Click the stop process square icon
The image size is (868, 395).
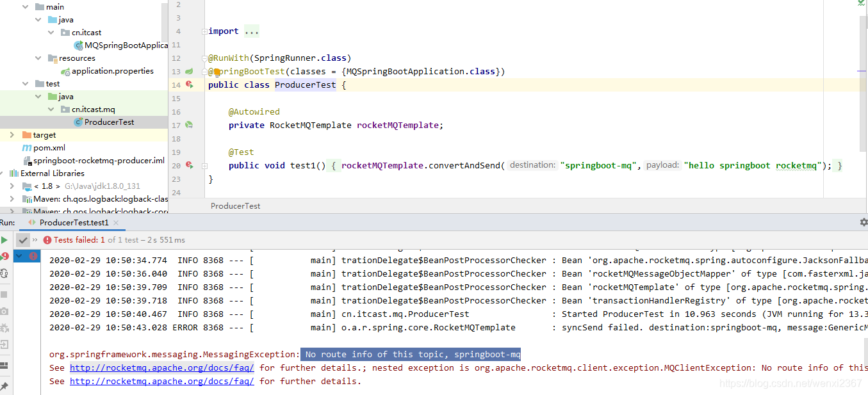point(4,293)
